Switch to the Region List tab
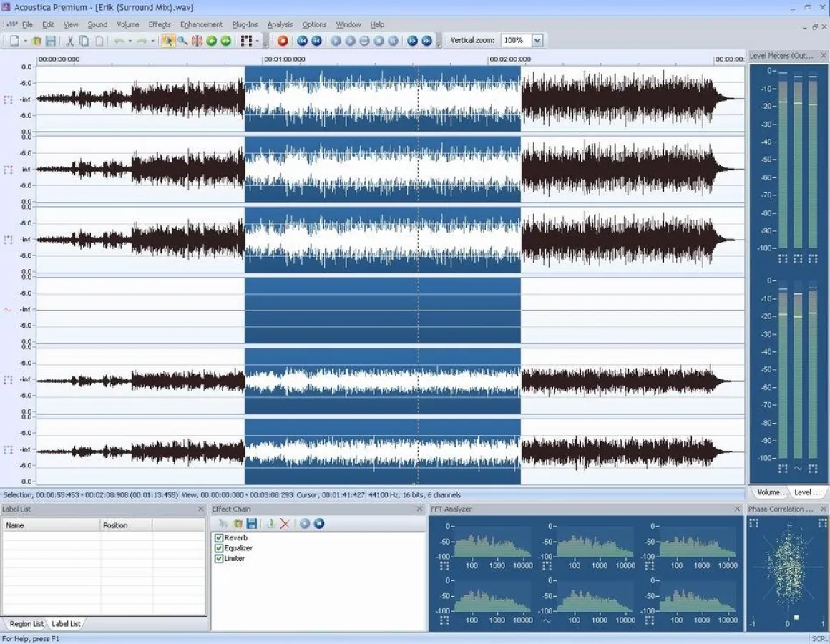The width and height of the screenshot is (830, 644). (25, 623)
